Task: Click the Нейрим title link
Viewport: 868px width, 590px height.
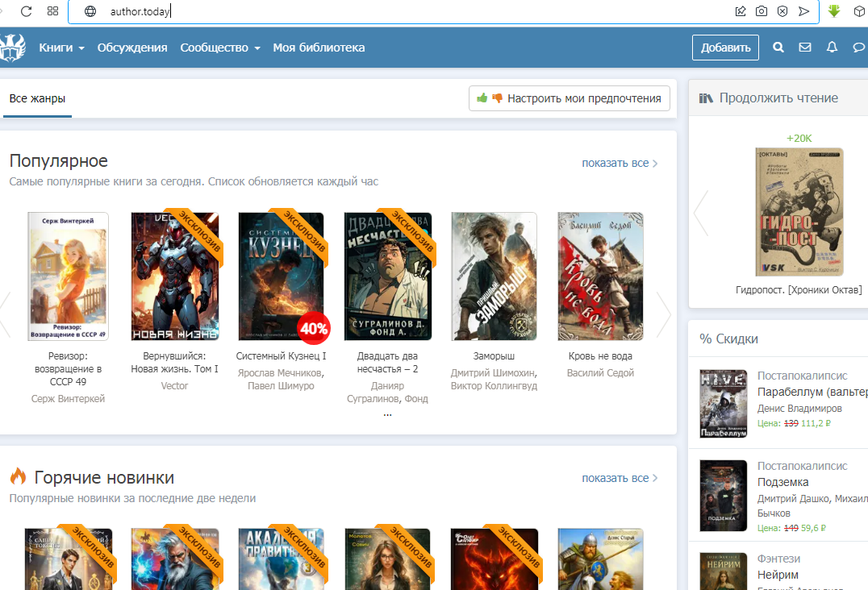Action: (x=778, y=575)
